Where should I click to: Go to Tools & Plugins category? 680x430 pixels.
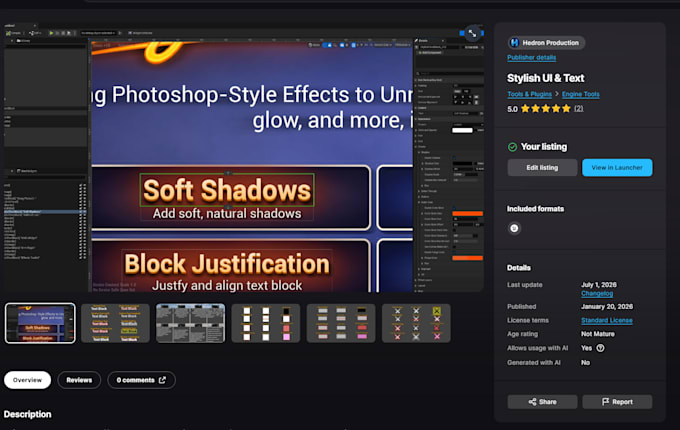coord(529,94)
